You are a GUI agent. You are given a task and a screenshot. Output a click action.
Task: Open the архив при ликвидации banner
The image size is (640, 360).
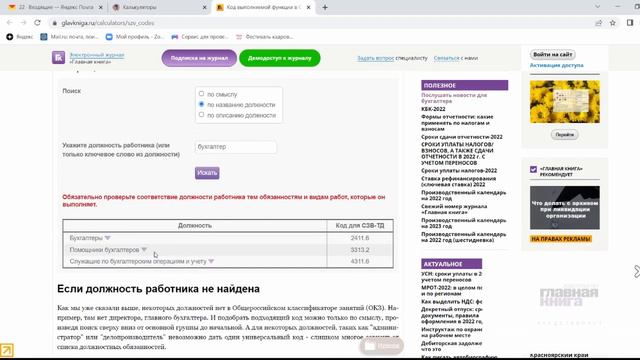click(565, 208)
